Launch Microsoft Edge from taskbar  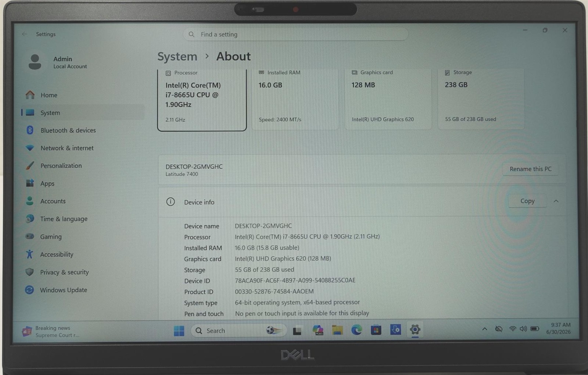pyautogui.click(x=356, y=330)
